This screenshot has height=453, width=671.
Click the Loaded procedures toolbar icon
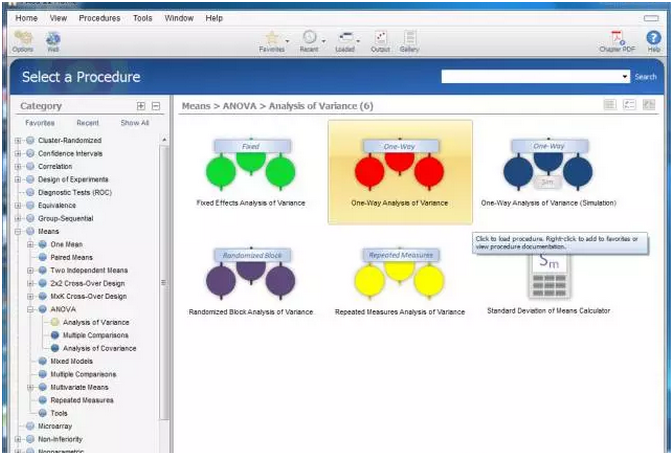tap(345, 38)
